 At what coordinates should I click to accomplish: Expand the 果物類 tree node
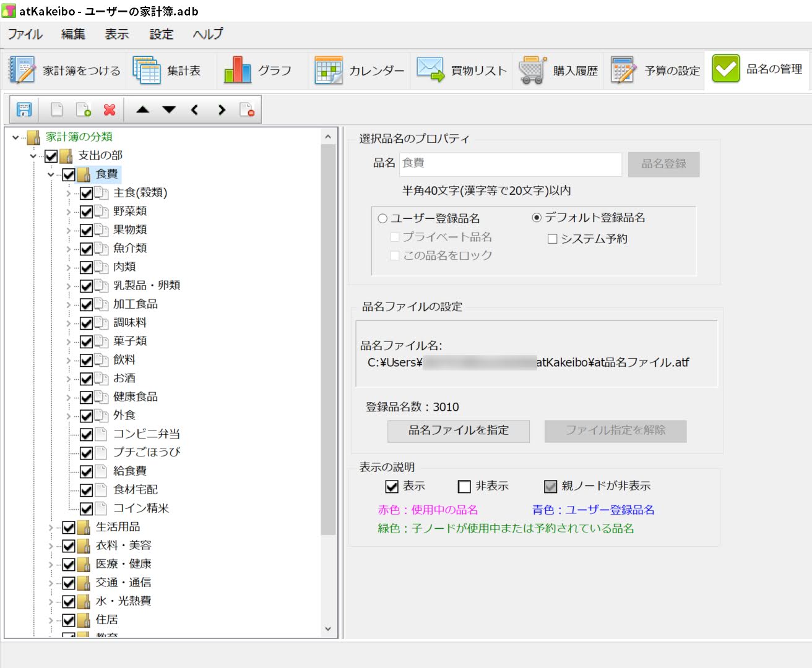[69, 231]
